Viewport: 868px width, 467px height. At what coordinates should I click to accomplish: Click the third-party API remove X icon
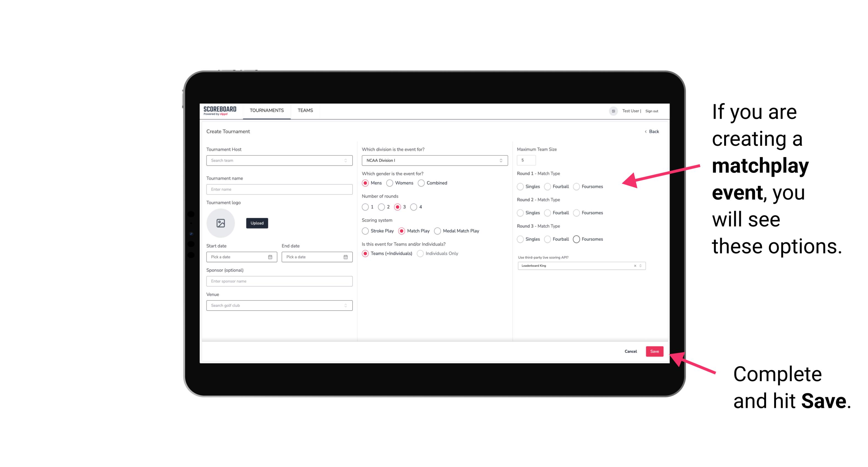coord(635,266)
